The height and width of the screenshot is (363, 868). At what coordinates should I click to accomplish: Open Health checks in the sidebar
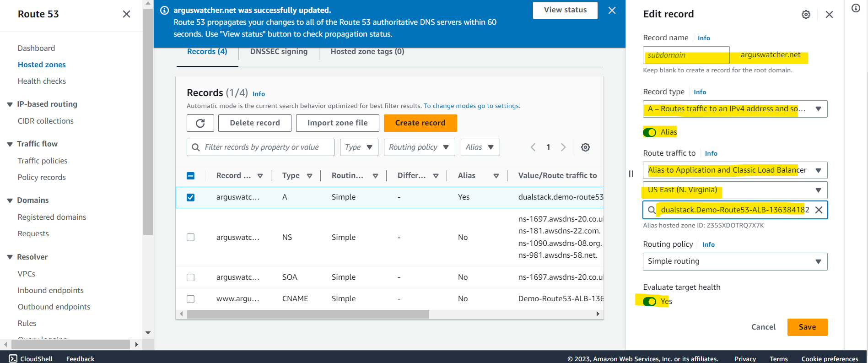point(42,81)
